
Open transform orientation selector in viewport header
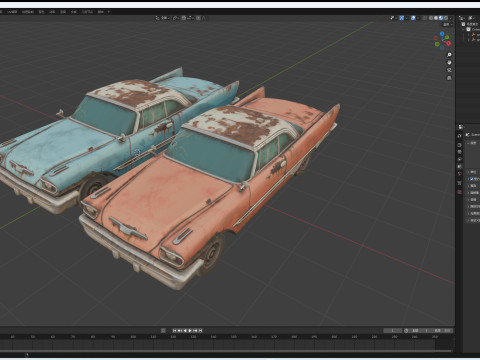tap(163, 18)
